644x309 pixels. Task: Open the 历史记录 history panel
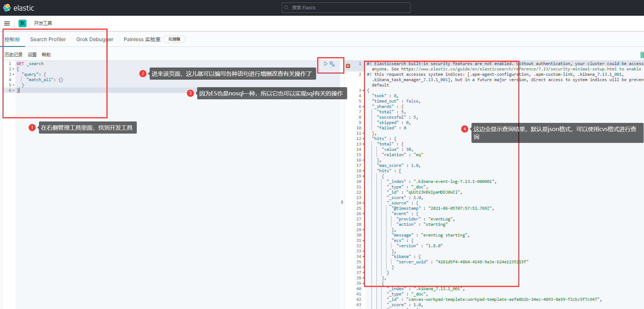click(14, 55)
